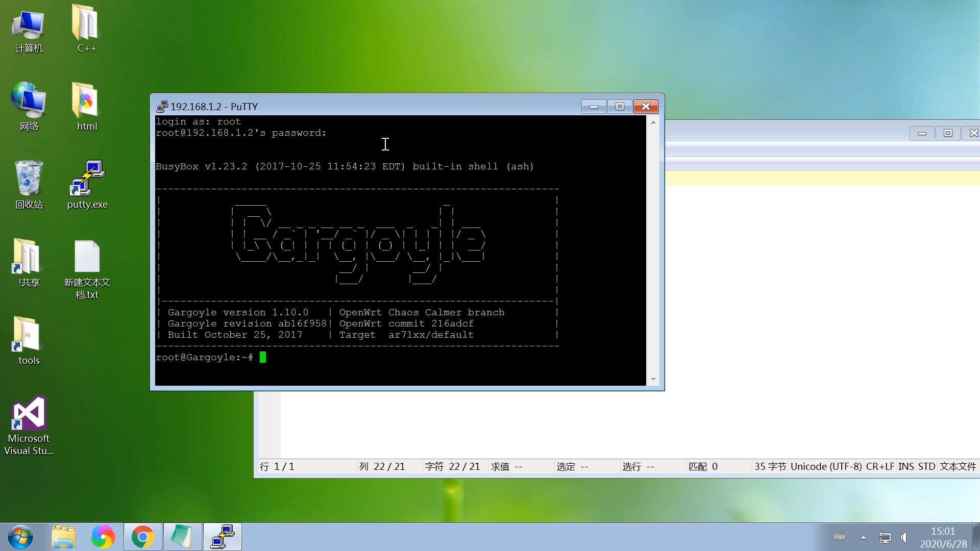Open the 网络 (Network) icon
The image size is (980, 551).
[29, 101]
